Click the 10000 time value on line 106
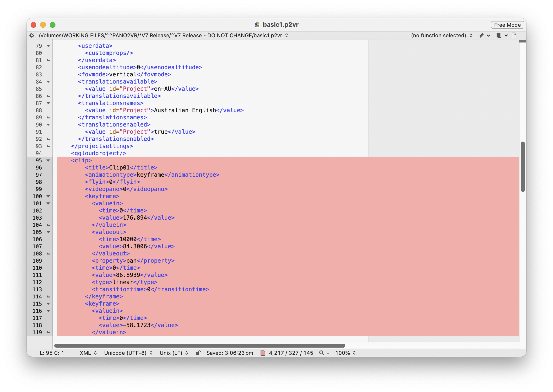 pyautogui.click(x=128, y=239)
